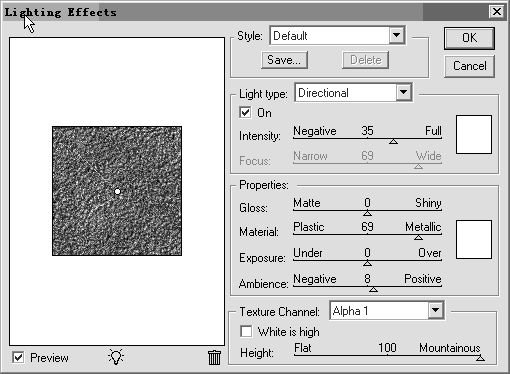This screenshot has height=374, width=510.
Task: Click the OK button
Action: tap(469, 38)
